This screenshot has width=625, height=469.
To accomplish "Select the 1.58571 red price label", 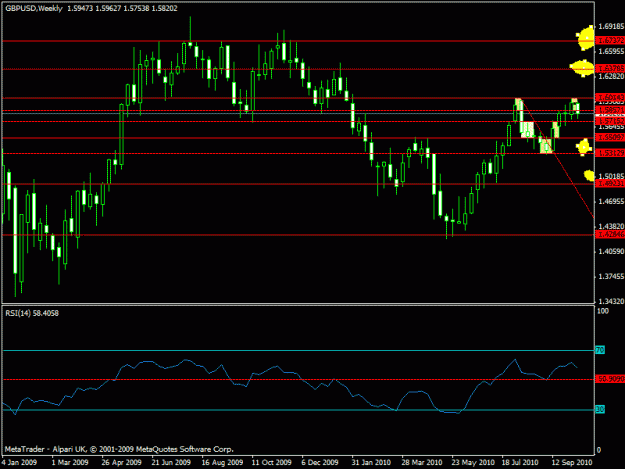I will coord(610,110).
